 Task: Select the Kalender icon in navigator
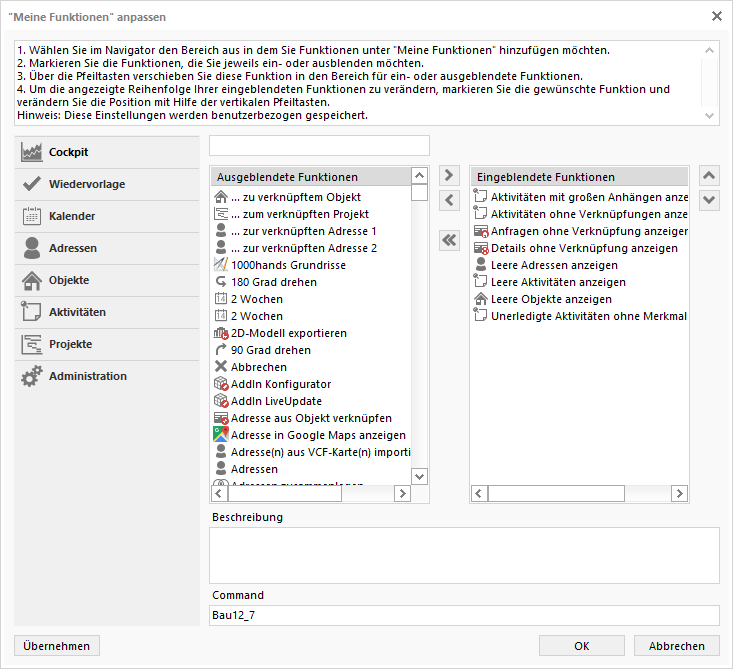[31, 216]
